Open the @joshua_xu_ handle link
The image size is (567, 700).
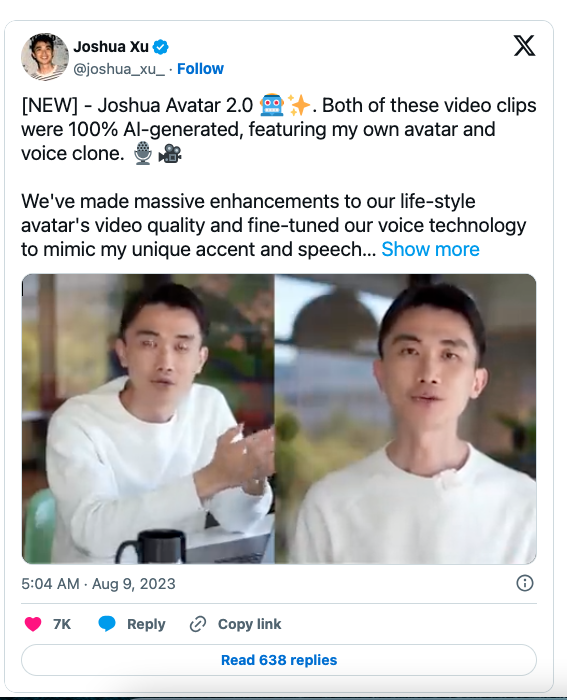tap(119, 69)
